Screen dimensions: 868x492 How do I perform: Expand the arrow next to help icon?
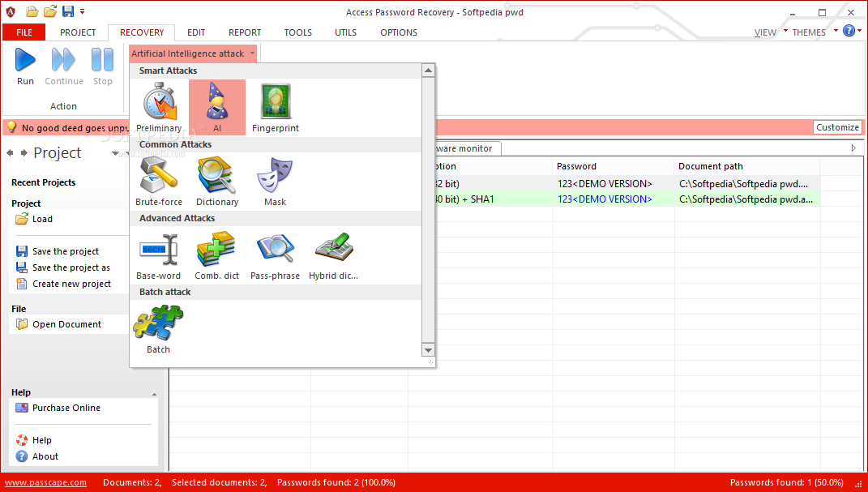tap(860, 31)
